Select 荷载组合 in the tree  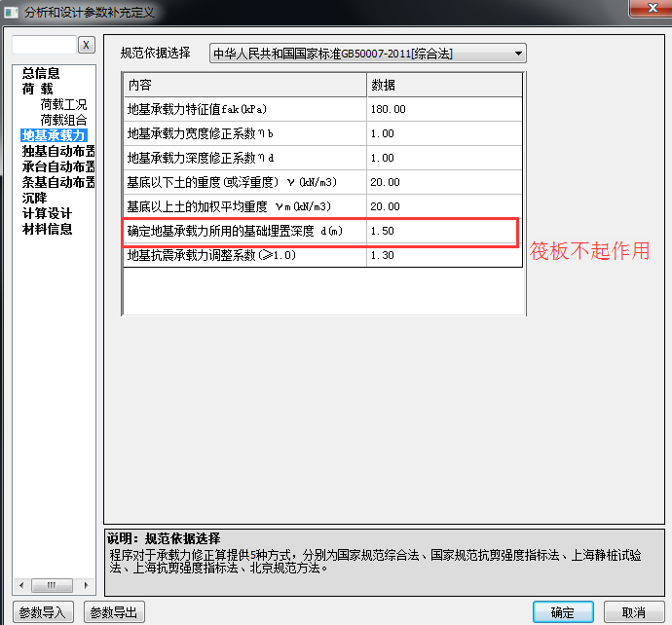[63, 120]
